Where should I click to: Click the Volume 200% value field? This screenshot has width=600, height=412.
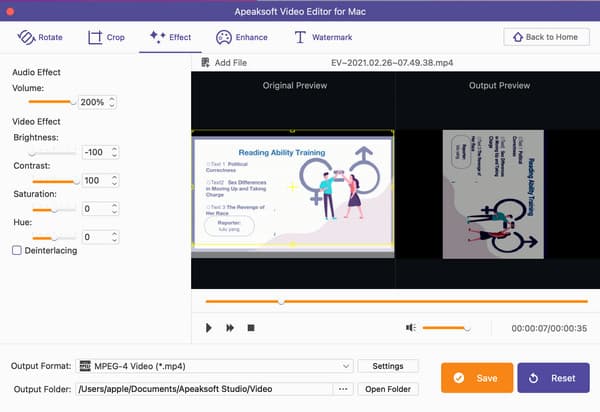pos(92,102)
